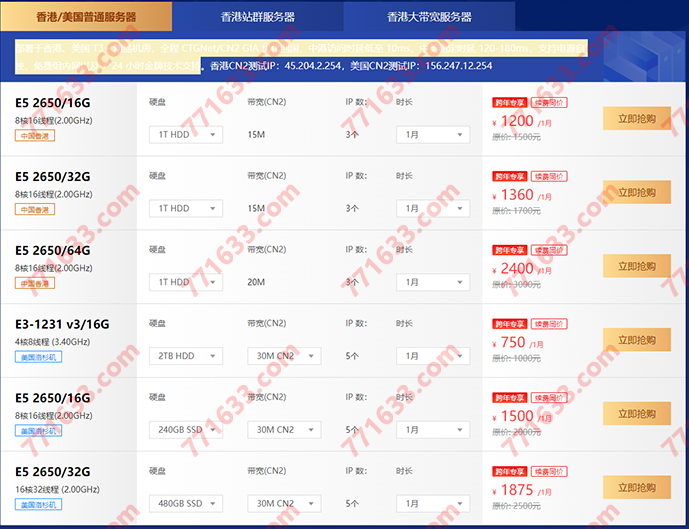Click 跨年专享 badge above ¥750 price
Screen dimensions: 689x529
coord(509,324)
